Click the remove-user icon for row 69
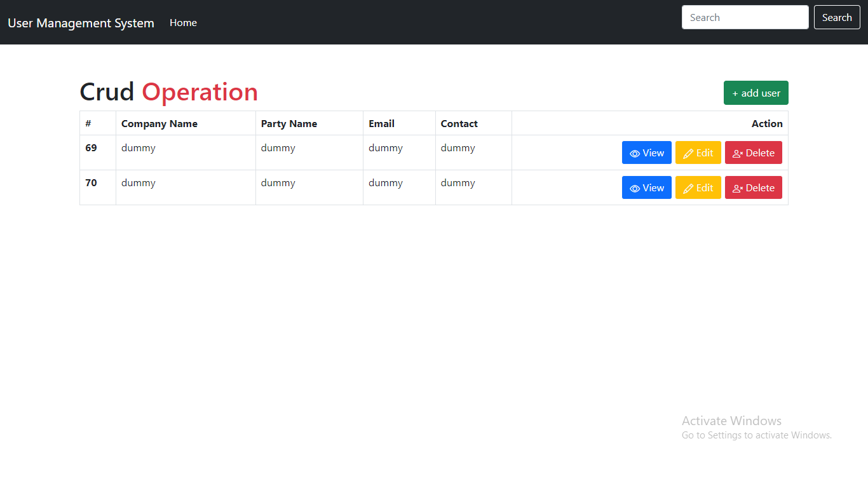 point(737,154)
